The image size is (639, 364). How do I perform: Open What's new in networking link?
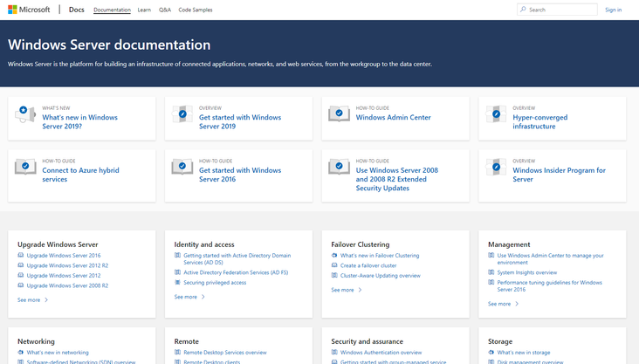58,353
